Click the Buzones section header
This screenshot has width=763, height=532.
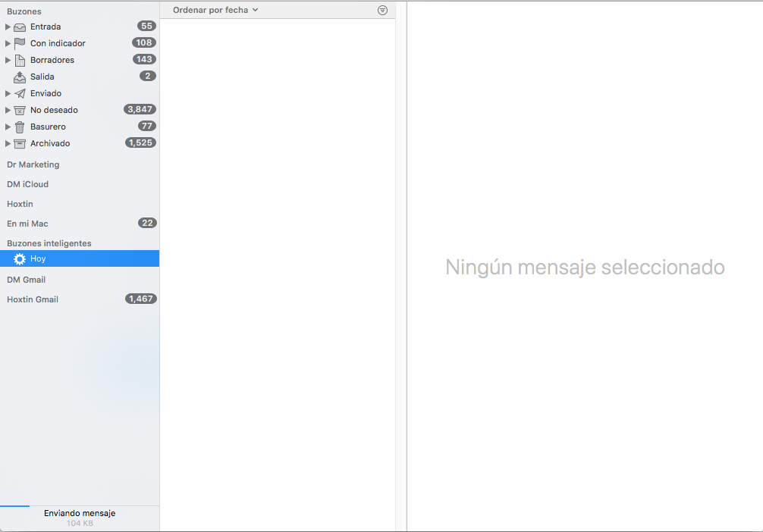pos(24,11)
